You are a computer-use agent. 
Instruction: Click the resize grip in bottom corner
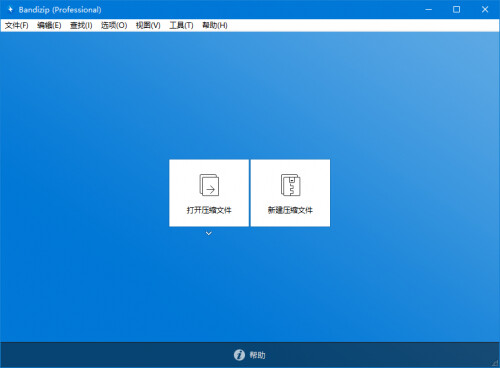pyautogui.click(x=495, y=363)
